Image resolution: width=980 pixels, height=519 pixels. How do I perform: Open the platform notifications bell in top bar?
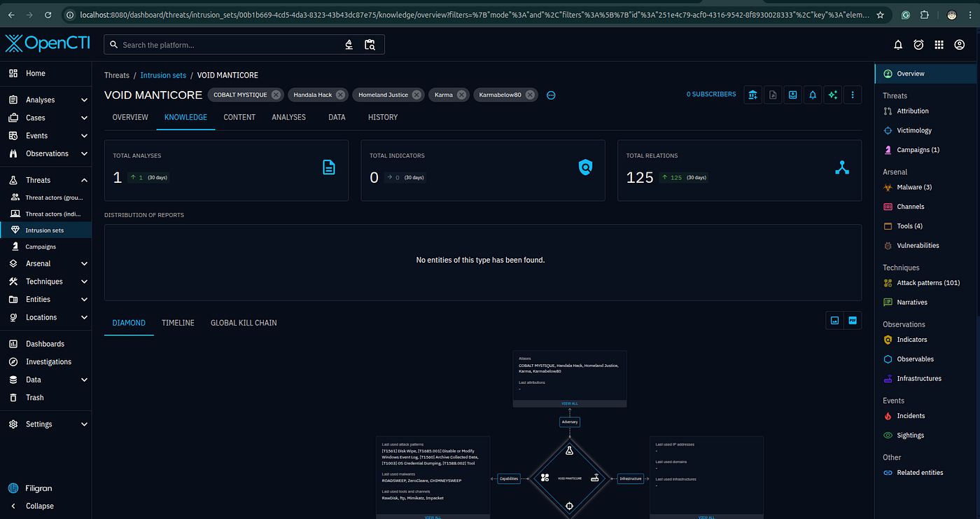[x=898, y=45]
